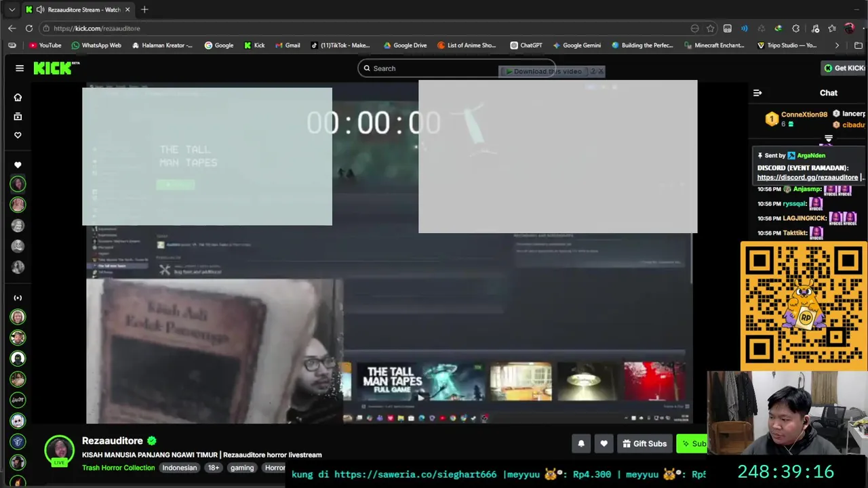Click the address bar URL
Viewport: 868px width, 488px height.
(97, 28)
